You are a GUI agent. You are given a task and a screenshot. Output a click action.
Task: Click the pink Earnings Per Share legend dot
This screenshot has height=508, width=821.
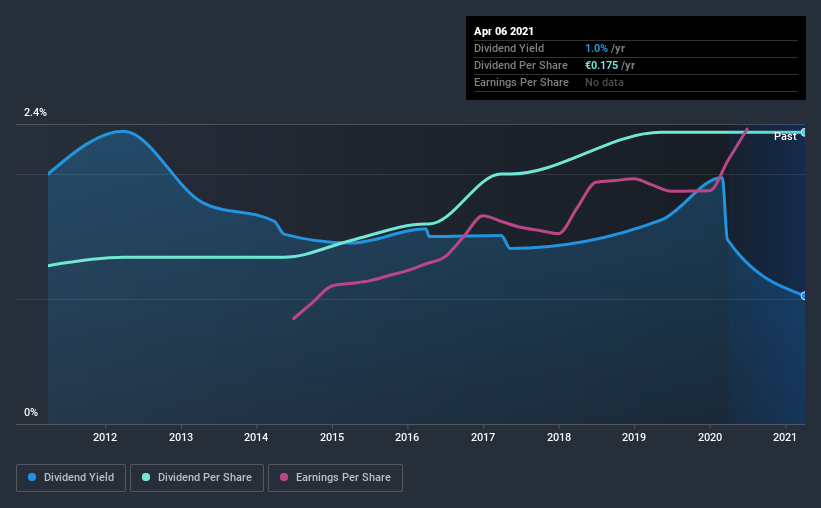(284, 477)
